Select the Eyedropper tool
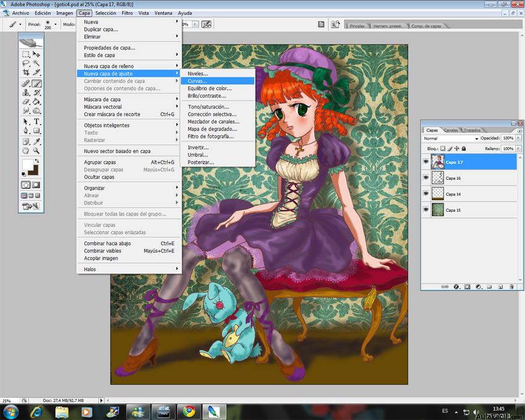The image size is (525, 420). [x=36, y=141]
